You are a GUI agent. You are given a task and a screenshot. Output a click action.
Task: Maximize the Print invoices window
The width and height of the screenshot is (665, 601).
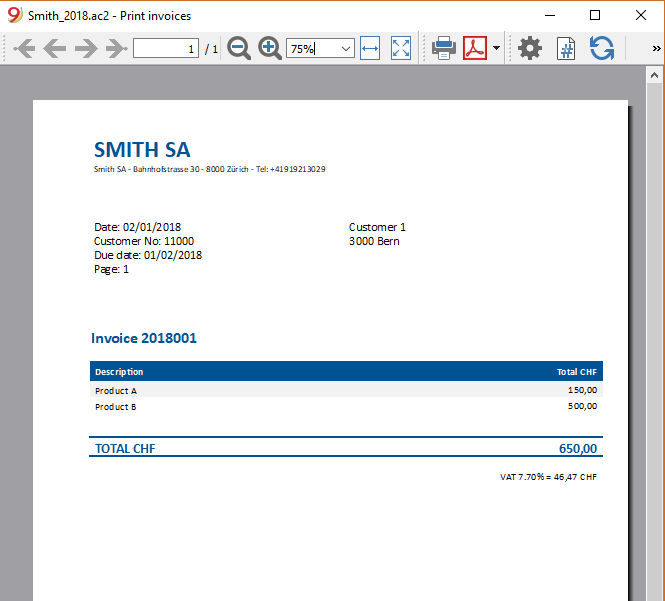[595, 15]
